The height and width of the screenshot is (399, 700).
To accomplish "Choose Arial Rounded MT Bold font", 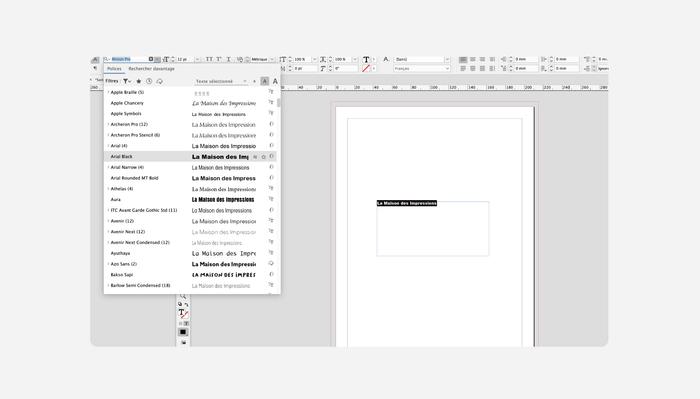I will [134, 178].
